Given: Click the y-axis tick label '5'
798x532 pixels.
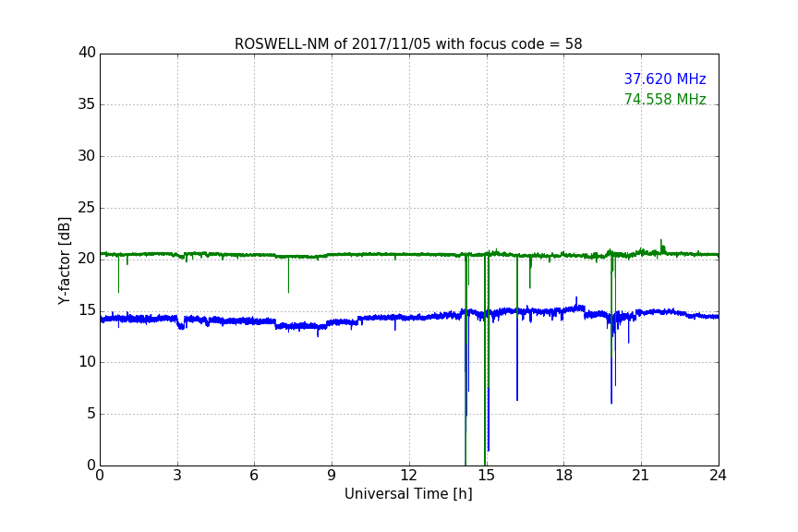Looking at the screenshot, I should [x=91, y=414].
